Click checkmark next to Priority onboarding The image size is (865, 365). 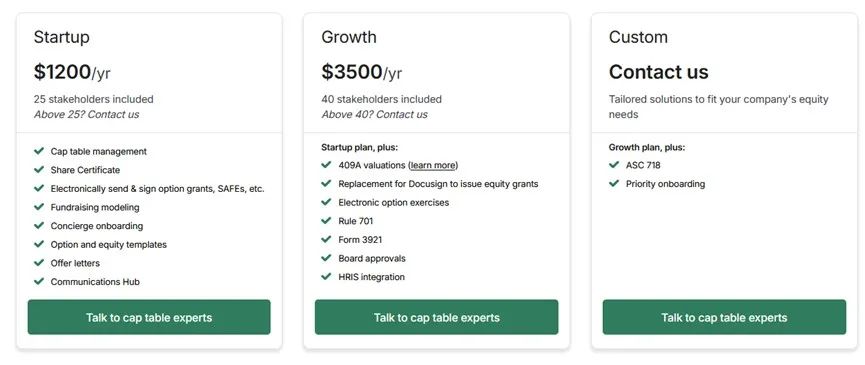tap(614, 183)
